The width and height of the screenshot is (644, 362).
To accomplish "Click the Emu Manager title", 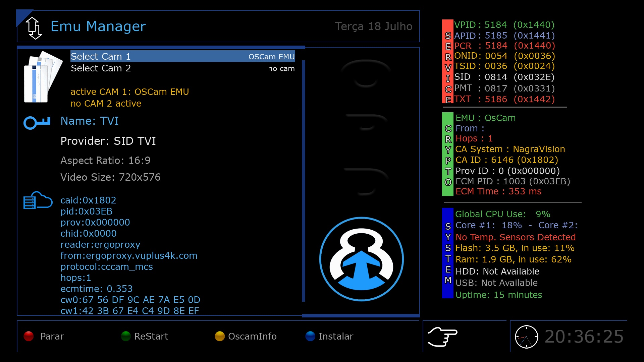I will click(98, 26).
